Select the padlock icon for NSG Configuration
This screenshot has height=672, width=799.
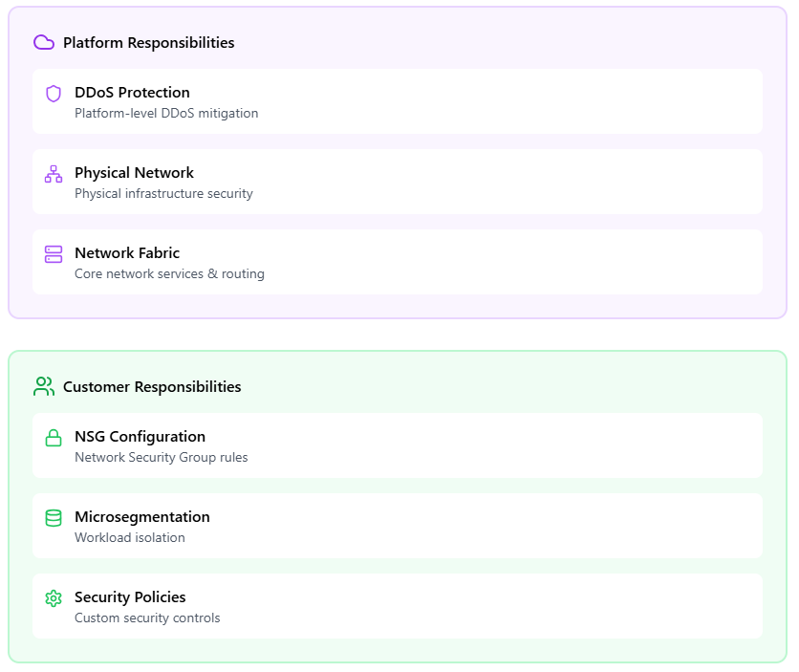click(x=54, y=438)
